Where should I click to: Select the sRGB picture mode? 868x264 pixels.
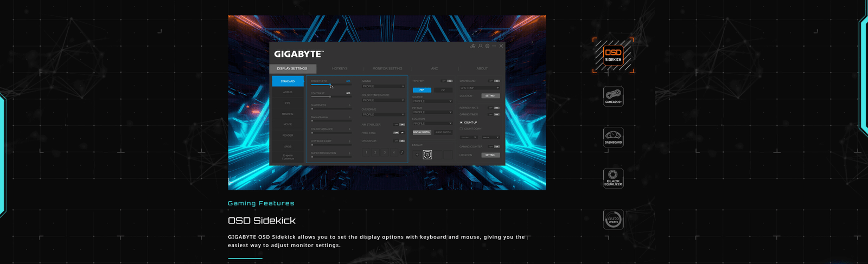point(288,146)
